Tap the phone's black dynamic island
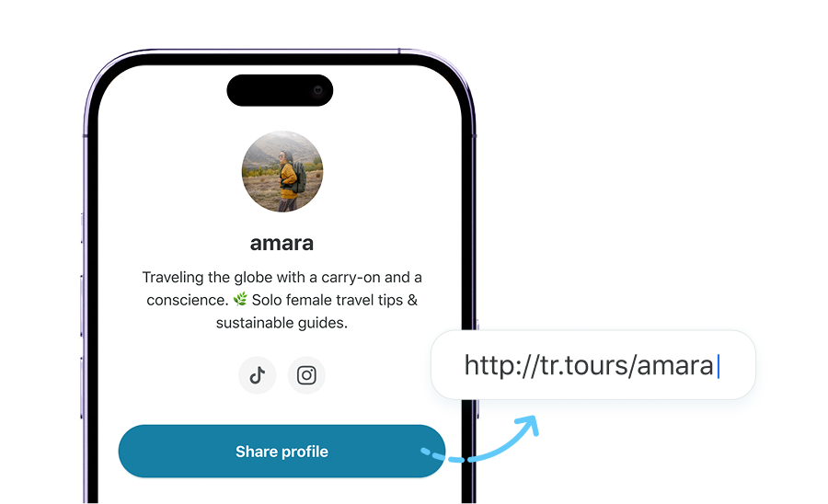Image resolution: width=828 pixels, height=504 pixels. 280,90
